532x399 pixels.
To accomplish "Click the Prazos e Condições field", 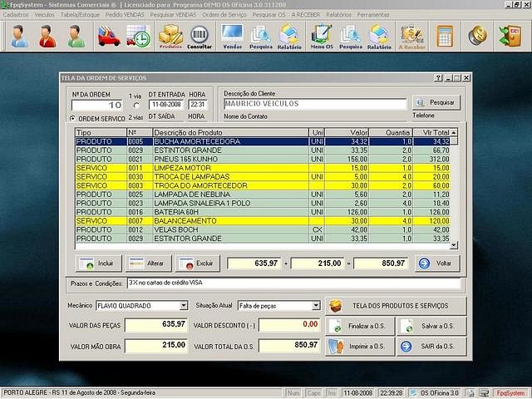I will [293, 283].
